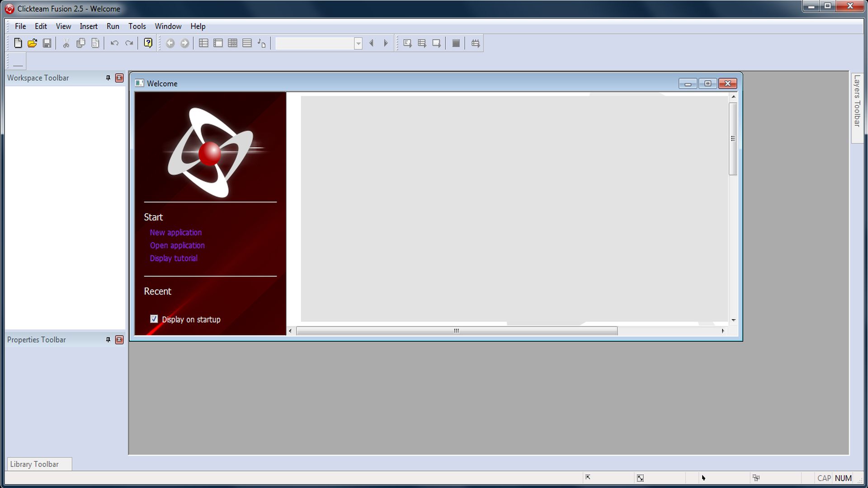Open the Display tutorial link
868x488 pixels.
click(174, 258)
